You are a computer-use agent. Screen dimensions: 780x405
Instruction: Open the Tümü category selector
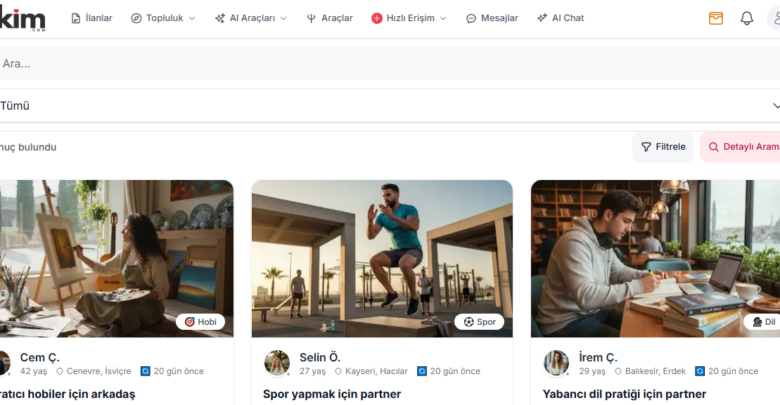390,105
